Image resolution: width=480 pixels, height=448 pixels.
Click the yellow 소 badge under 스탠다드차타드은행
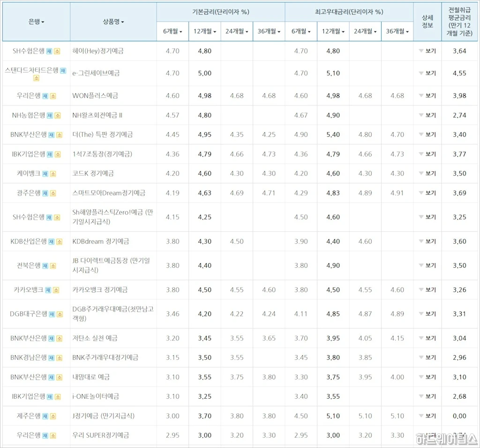tap(37, 78)
